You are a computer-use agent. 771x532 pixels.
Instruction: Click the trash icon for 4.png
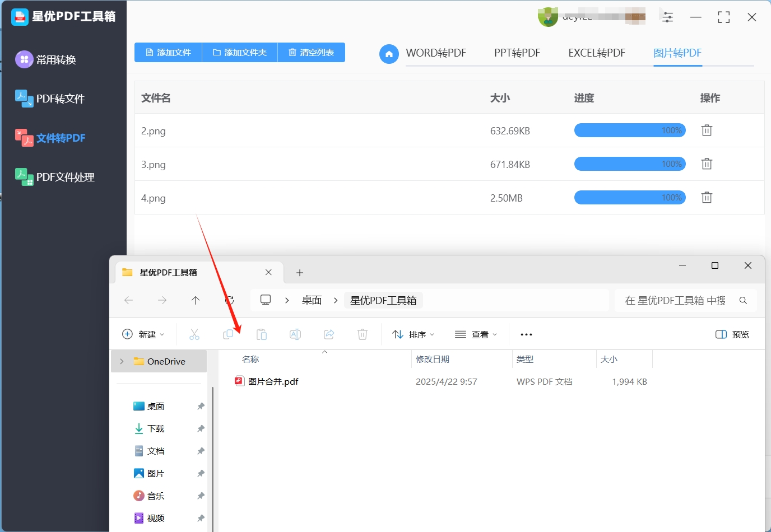707,198
